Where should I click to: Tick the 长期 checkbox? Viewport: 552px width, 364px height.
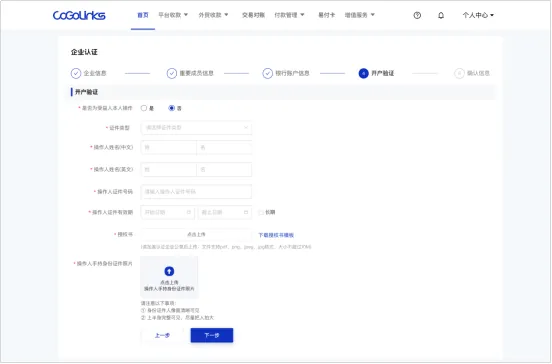[261, 212]
